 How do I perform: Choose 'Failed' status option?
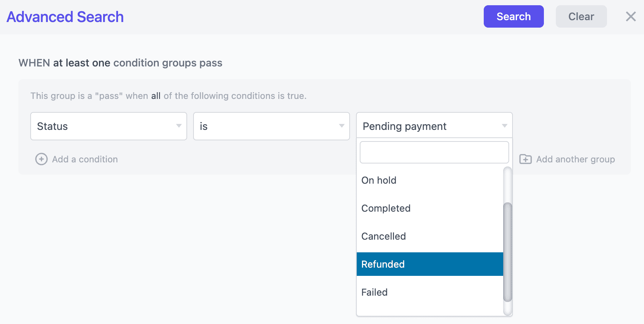(x=430, y=292)
